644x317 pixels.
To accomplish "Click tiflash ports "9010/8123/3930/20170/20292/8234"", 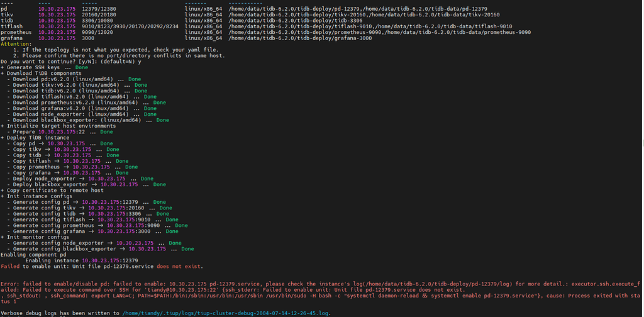I will tap(130, 26).
